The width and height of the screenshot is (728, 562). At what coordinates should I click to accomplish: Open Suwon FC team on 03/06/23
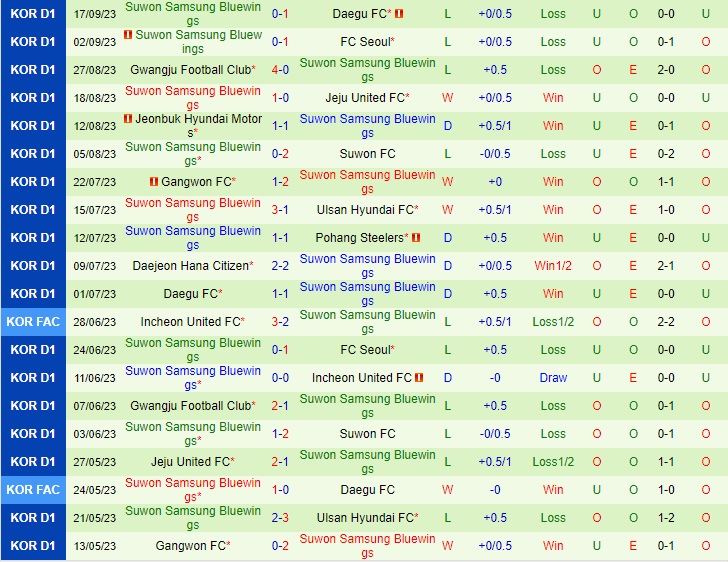click(367, 434)
